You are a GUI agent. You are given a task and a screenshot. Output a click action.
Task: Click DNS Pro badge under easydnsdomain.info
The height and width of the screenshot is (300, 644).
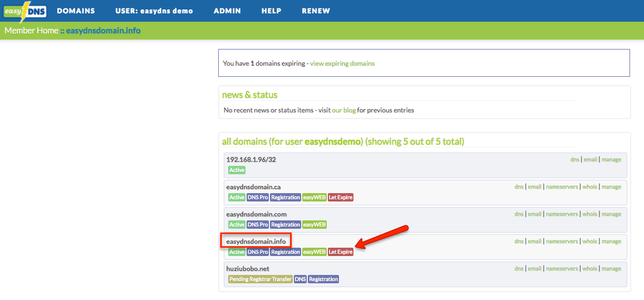(258, 252)
